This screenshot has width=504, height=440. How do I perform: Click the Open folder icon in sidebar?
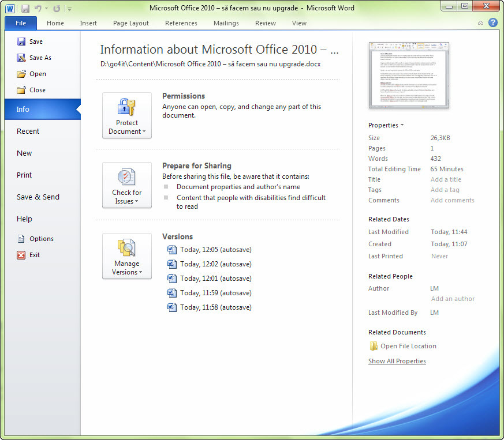coord(21,74)
